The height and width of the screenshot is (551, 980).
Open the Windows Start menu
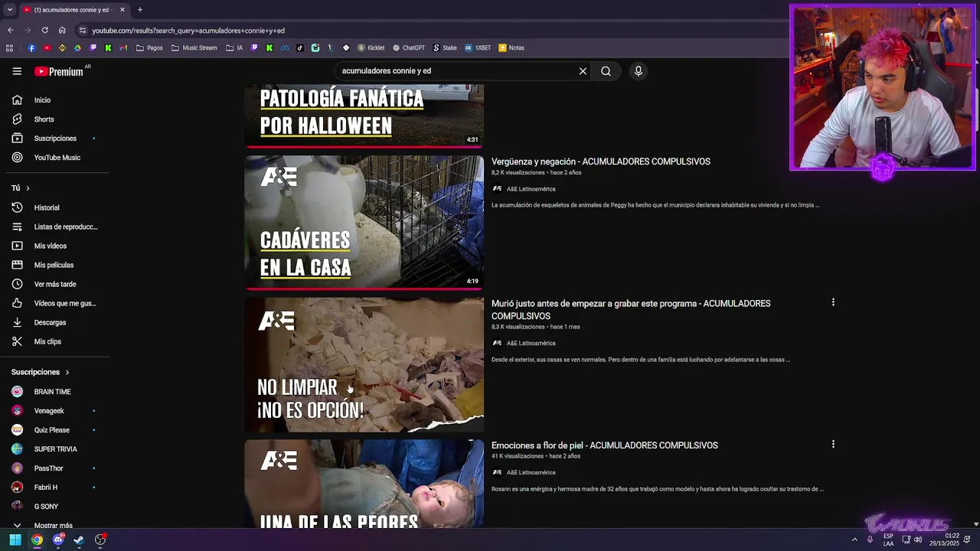coord(15,540)
